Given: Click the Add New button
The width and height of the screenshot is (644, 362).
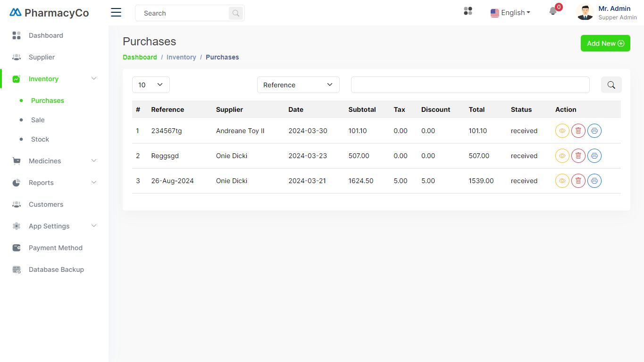Looking at the screenshot, I should pyautogui.click(x=605, y=43).
